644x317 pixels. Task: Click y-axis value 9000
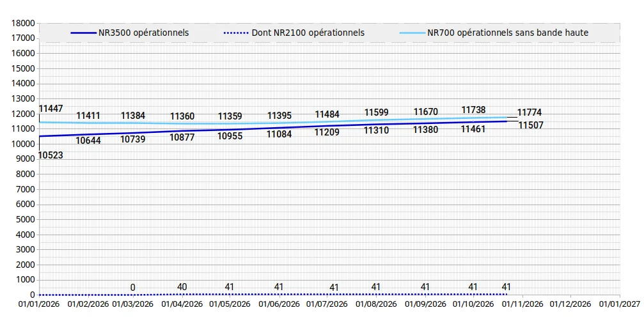[27, 159]
